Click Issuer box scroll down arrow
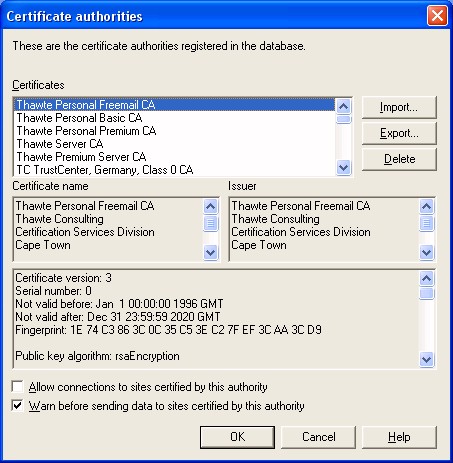Viewport: 453px width, 463px height. click(x=427, y=252)
